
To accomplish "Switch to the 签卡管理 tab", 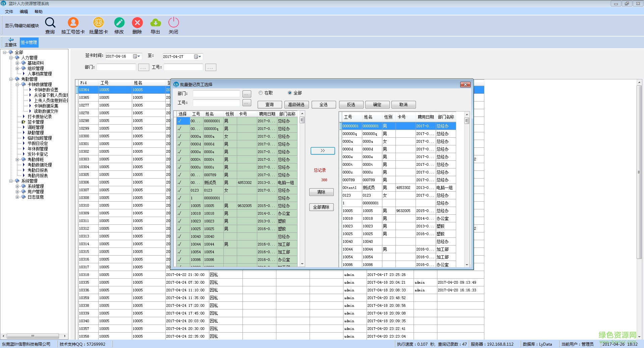I will (29, 42).
